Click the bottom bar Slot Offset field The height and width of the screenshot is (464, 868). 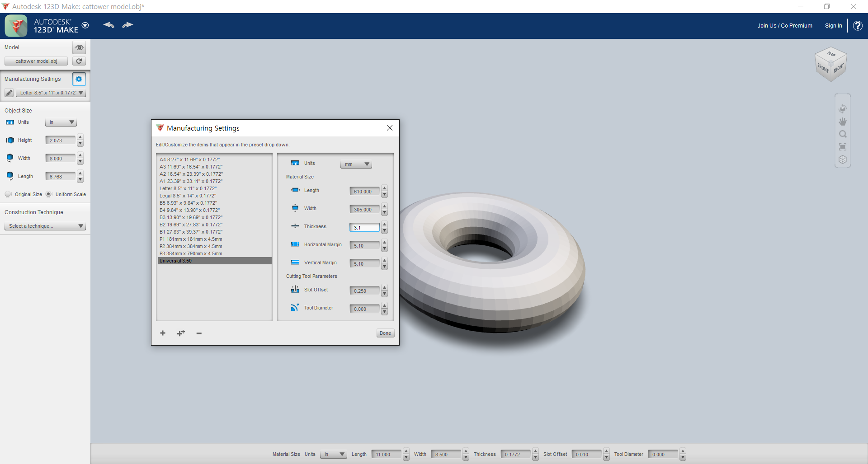click(587, 455)
